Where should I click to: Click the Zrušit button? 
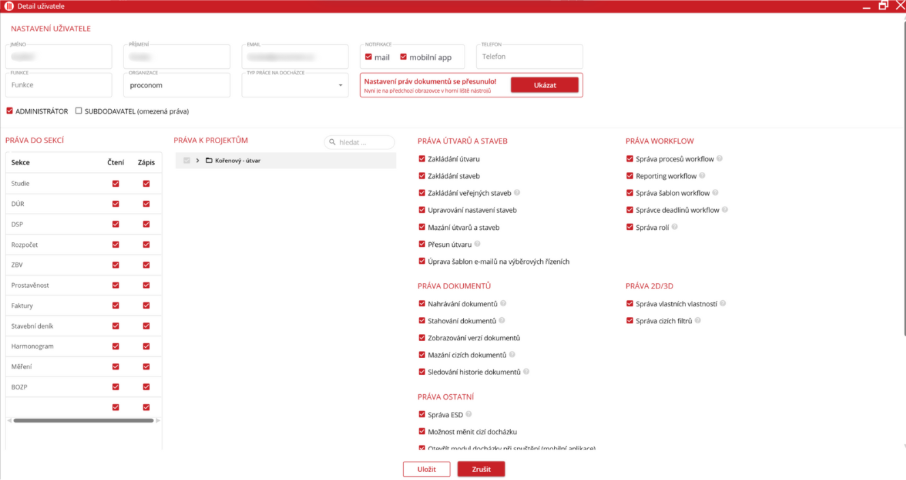(x=481, y=469)
